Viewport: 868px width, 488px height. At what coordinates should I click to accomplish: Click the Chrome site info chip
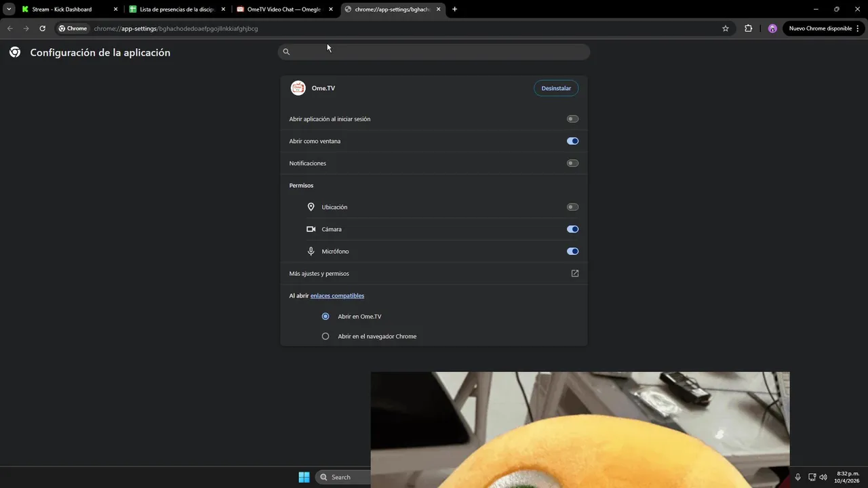(73, 28)
